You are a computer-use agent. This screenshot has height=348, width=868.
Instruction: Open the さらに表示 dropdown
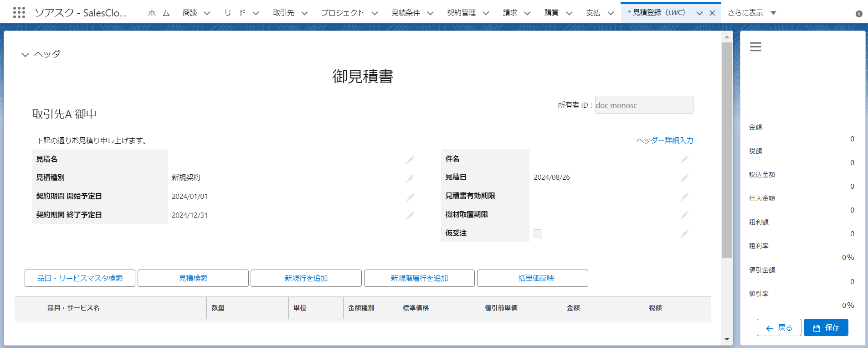click(x=773, y=13)
